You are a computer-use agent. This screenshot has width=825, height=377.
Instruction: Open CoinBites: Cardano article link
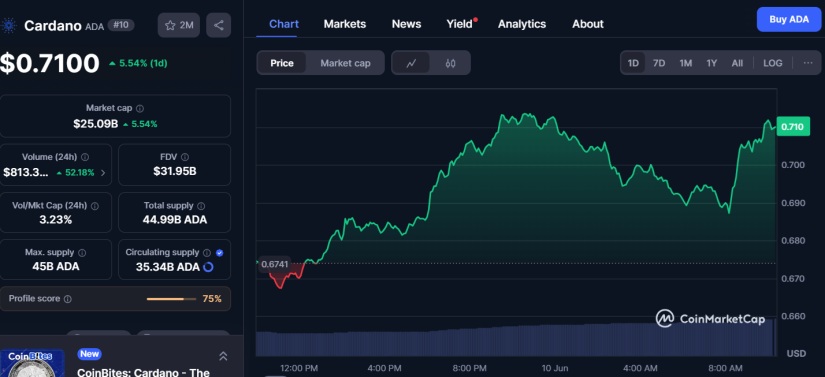(143, 372)
